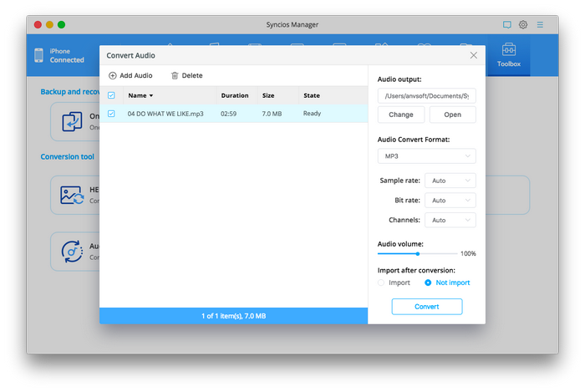The image size is (585, 392).
Task: Click the 02:59 duration cell
Action: point(228,114)
